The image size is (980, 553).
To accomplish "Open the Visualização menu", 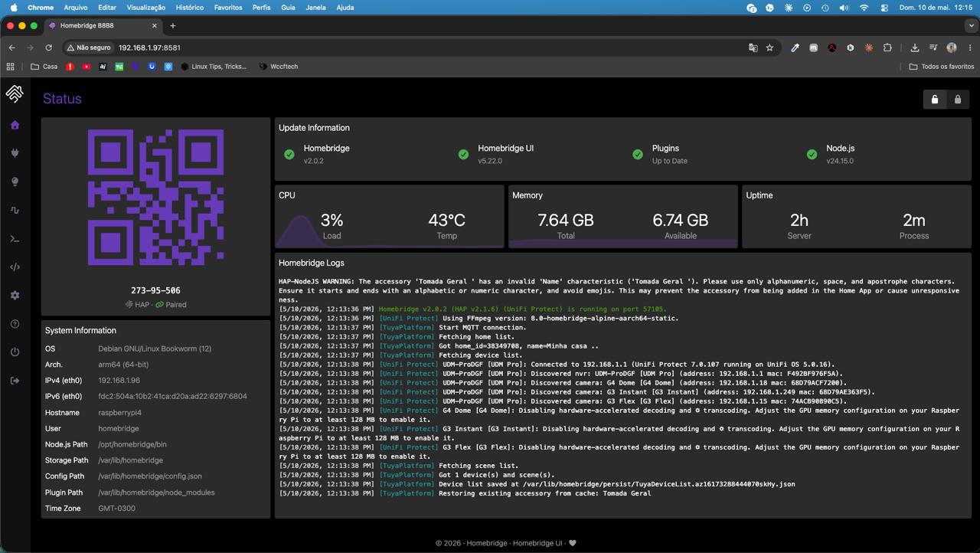I will 145,8.
